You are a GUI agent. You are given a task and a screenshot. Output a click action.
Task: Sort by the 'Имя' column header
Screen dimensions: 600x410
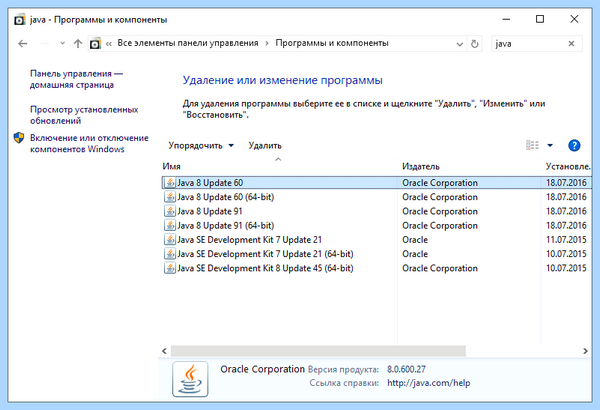point(279,166)
